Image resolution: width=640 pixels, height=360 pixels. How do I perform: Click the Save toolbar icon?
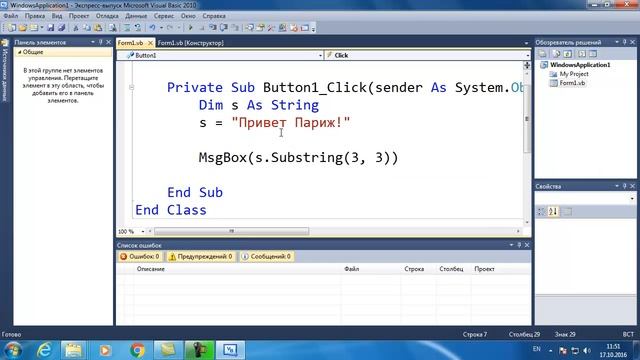51,28
